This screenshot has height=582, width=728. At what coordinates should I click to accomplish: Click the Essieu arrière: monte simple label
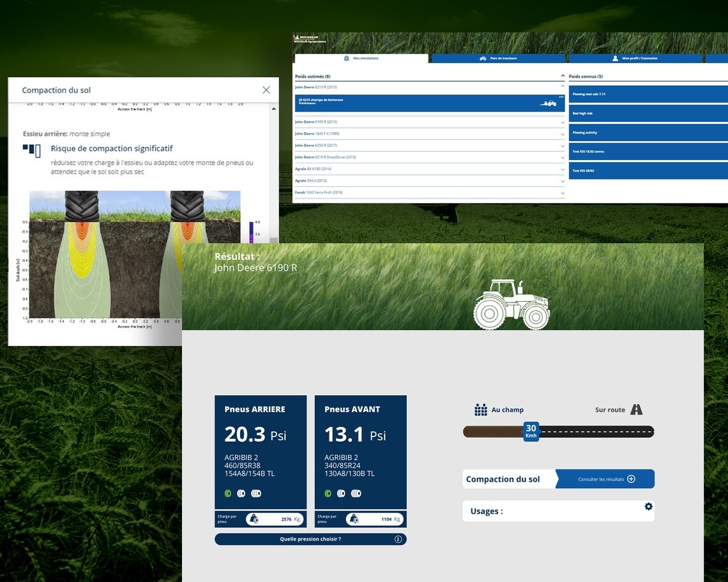pos(66,133)
